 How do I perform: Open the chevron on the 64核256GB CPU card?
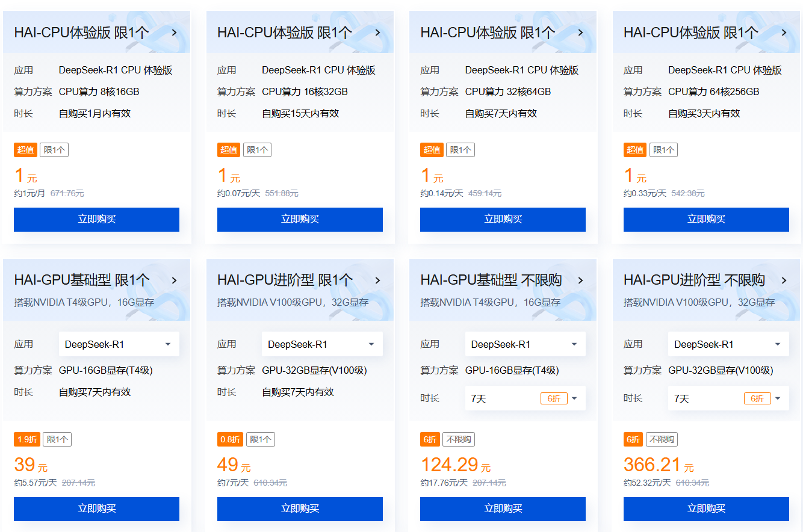[x=784, y=32]
